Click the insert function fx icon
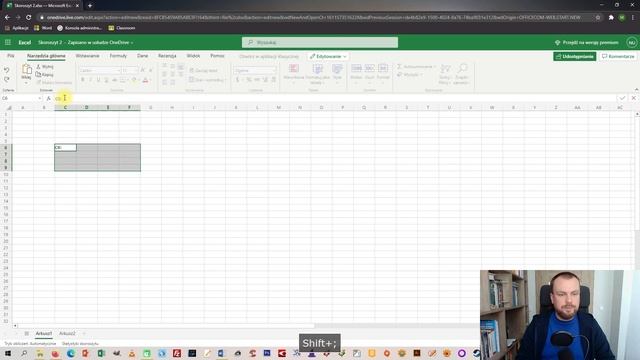Viewport: 640px width, 360px height. tap(49, 98)
